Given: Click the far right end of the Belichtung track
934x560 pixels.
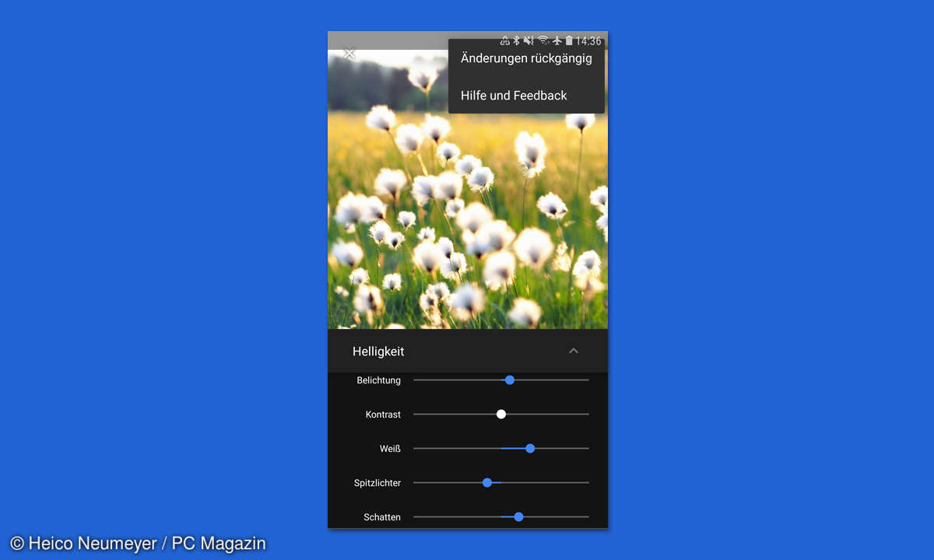Looking at the screenshot, I should click(x=586, y=380).
